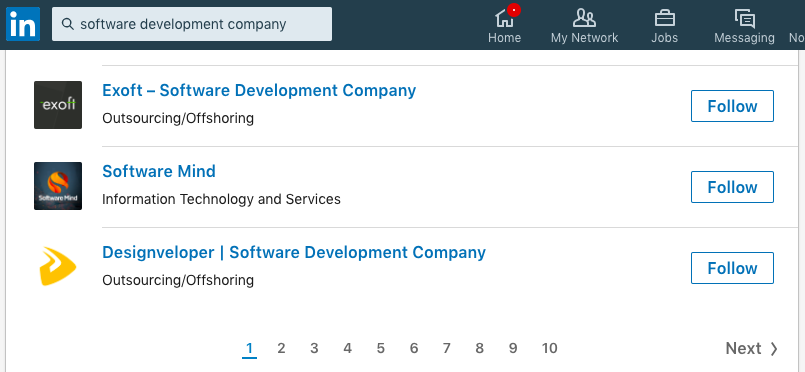This screenshot has height=372, width=805.
Task: Follow Software Mind company
Action: click(x=732, y=187)
